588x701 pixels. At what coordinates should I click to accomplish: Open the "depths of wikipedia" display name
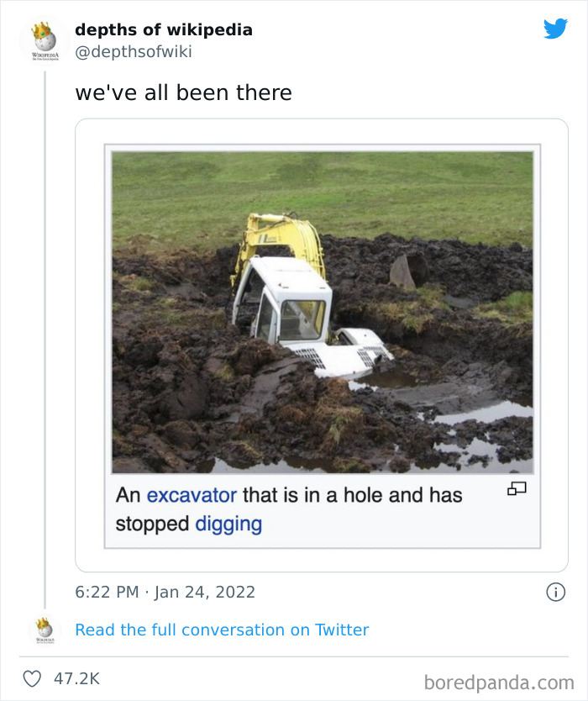coord(163,29)
